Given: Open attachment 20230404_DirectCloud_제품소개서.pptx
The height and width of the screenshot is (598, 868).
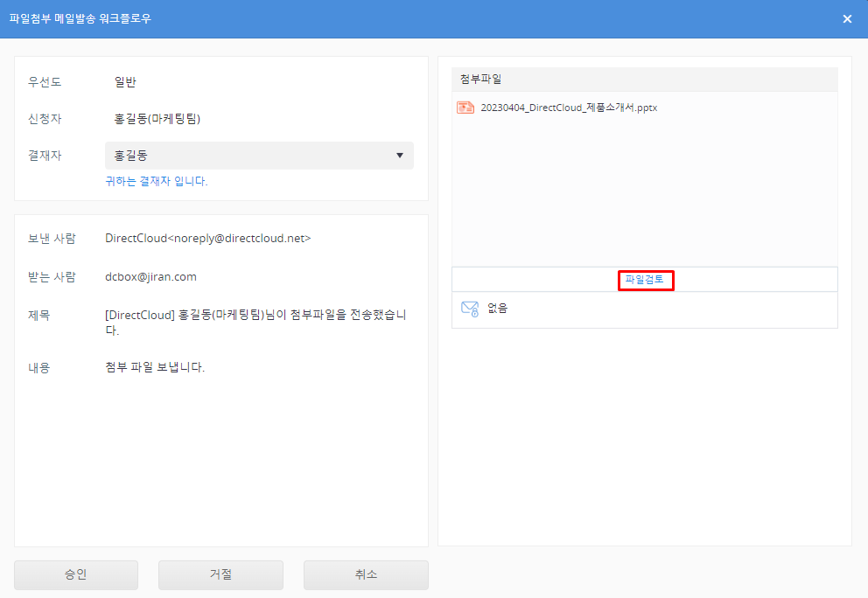Looking at the screenshot, I should coord(569,108).
